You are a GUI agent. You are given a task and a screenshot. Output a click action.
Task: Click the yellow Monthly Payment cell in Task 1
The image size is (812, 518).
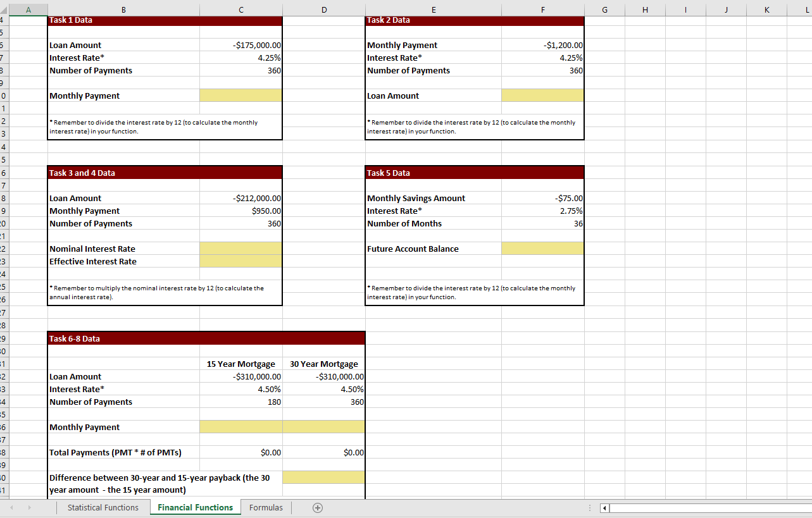click(x=240, y=95)
